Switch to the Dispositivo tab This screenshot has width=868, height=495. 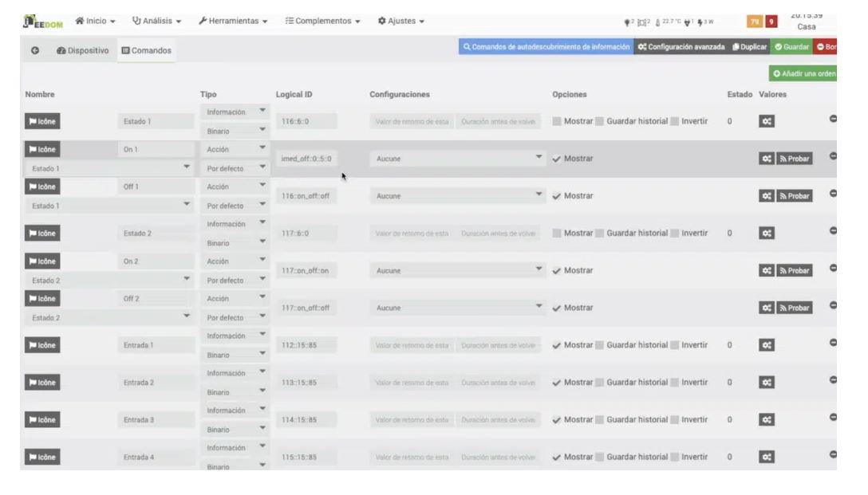tap(83, 51)
